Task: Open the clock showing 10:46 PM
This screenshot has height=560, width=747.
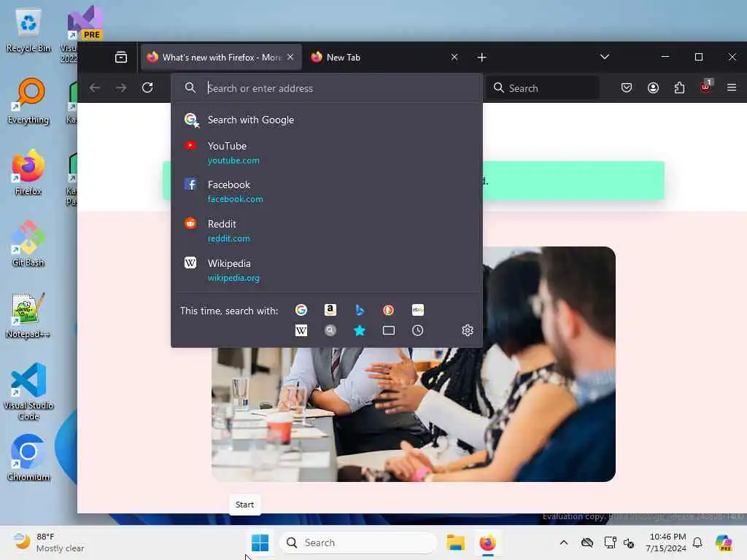Action: 666,542
